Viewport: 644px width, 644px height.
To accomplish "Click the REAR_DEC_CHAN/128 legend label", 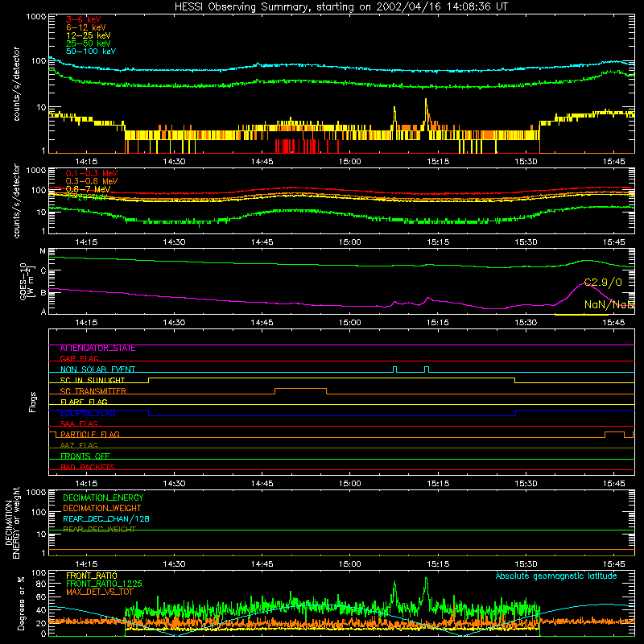I will click(x=106, y=519).
